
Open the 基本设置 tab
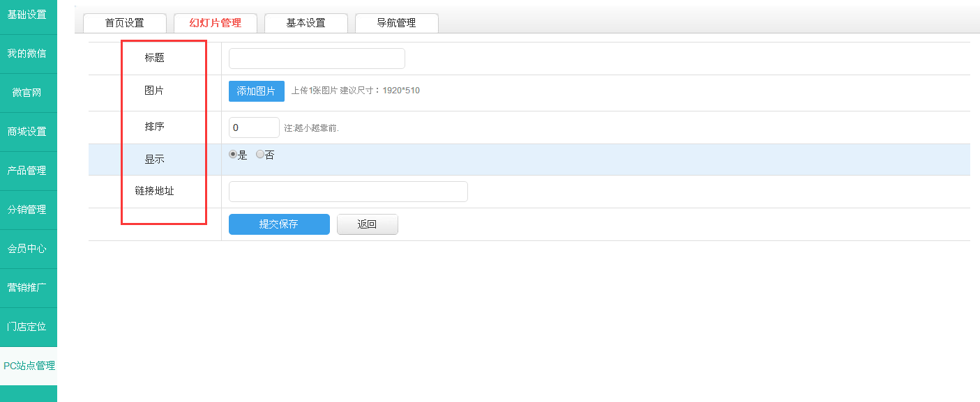click(306, 23)
